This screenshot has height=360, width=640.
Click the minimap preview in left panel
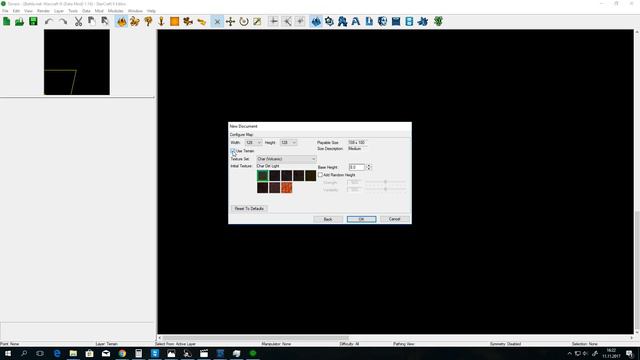point(77,62)
